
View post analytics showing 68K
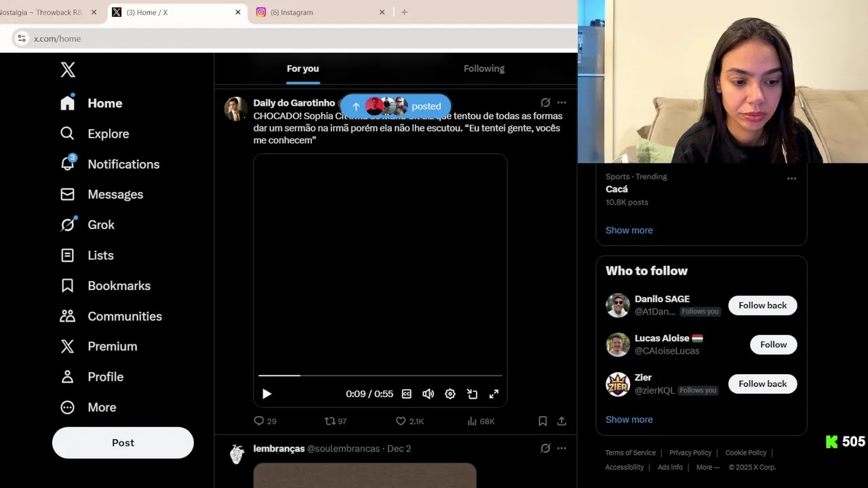(481, 421)
